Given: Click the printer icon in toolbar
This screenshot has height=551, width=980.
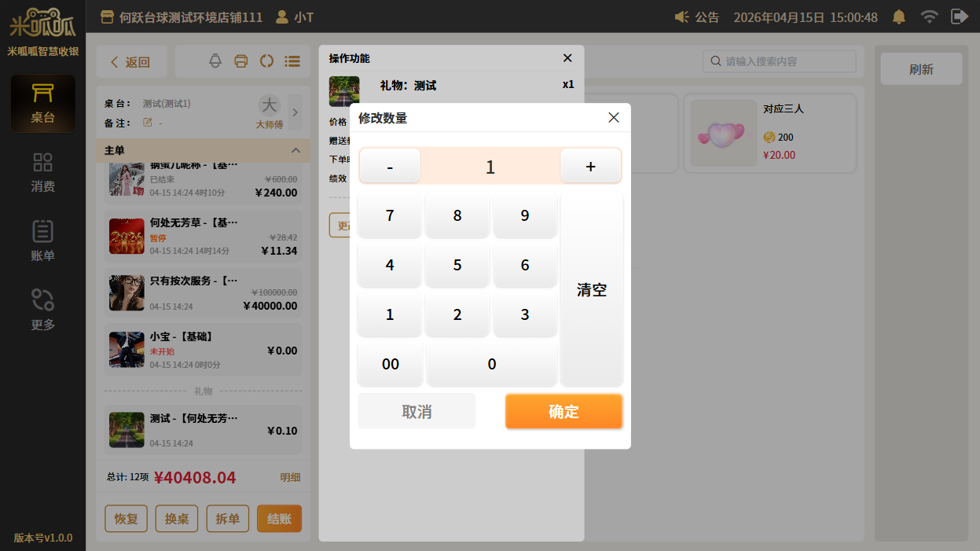Looking at the screenshot, I should pos(241,61).
